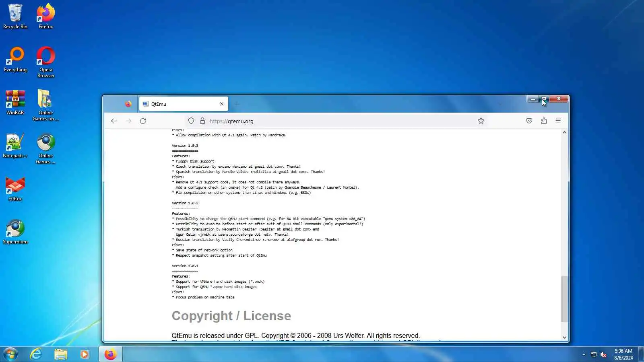Switch to the QtEmu tab
This screenshot has width=644, height=362.
pos(184,104)
